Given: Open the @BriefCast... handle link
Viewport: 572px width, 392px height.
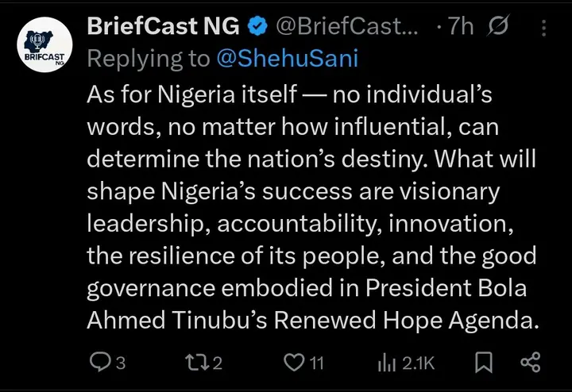Looking at the screenshot, I should [x=346, y=27].
